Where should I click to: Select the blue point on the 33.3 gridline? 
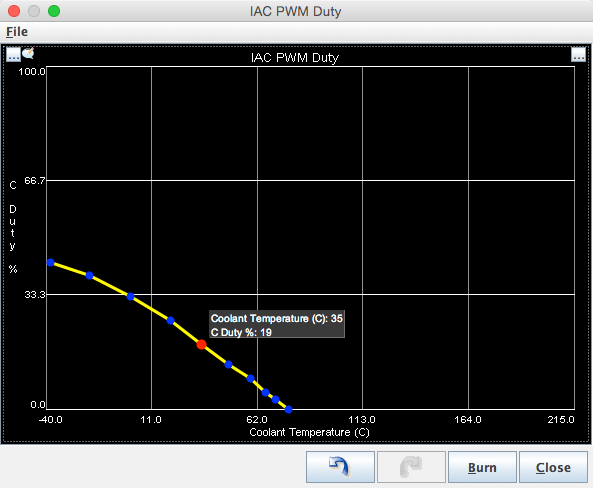(130, 296)
